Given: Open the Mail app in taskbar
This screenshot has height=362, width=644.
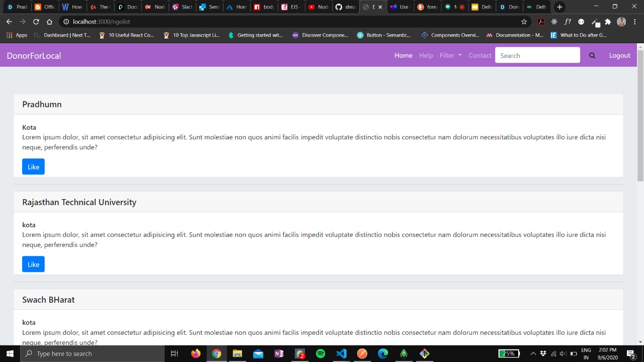Looking at the screenshot, I should click(x=258, y=353).
